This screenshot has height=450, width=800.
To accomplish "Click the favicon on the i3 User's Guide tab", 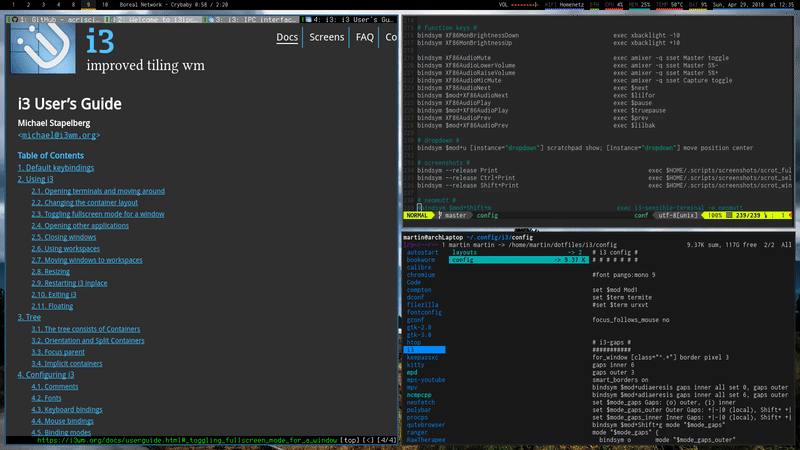I will pos(308,19).
